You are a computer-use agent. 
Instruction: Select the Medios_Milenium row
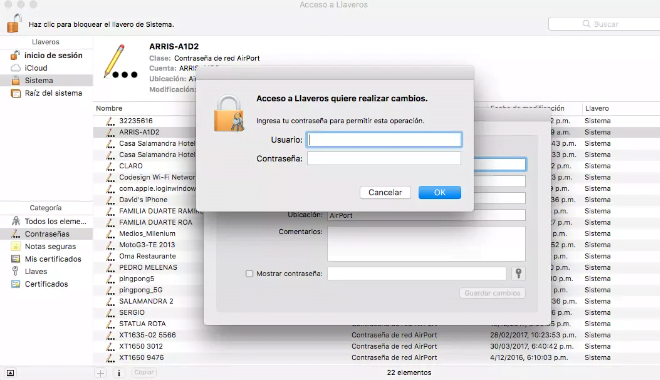377,234
